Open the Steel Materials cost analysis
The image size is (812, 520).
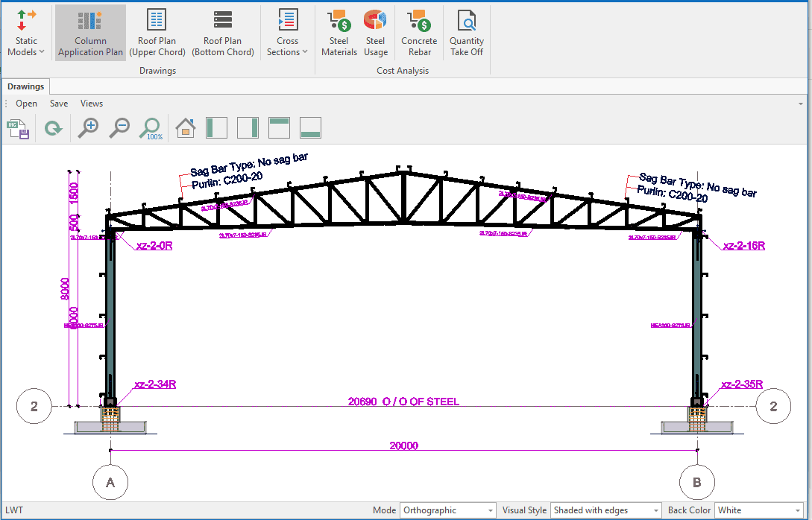[339, 34]
